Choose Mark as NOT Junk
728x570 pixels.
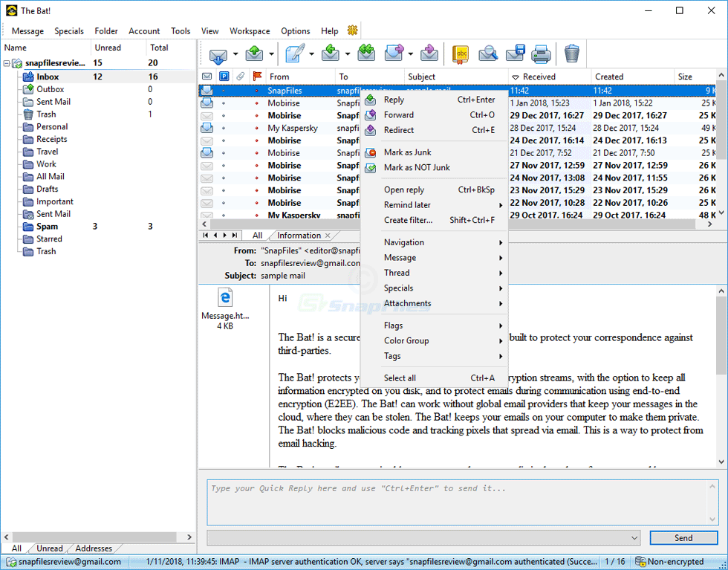435,168
